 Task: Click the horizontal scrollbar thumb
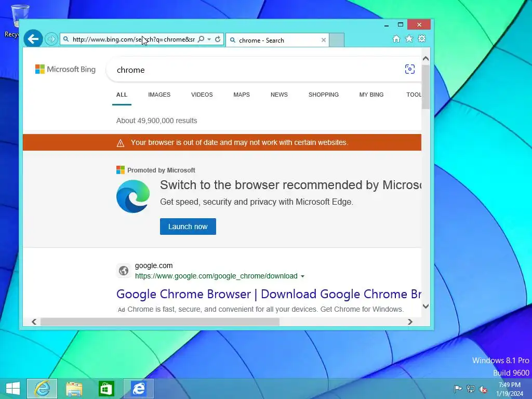(160, 322)
